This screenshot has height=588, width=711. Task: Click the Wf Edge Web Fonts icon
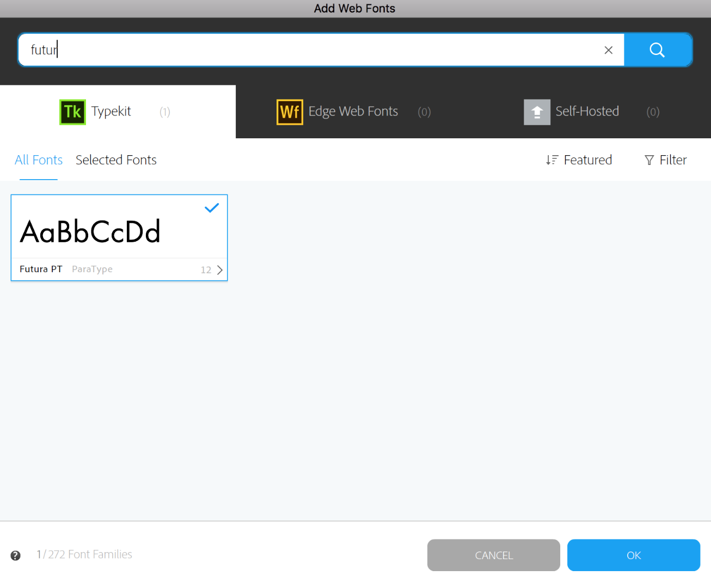click(x=290, y=112)
